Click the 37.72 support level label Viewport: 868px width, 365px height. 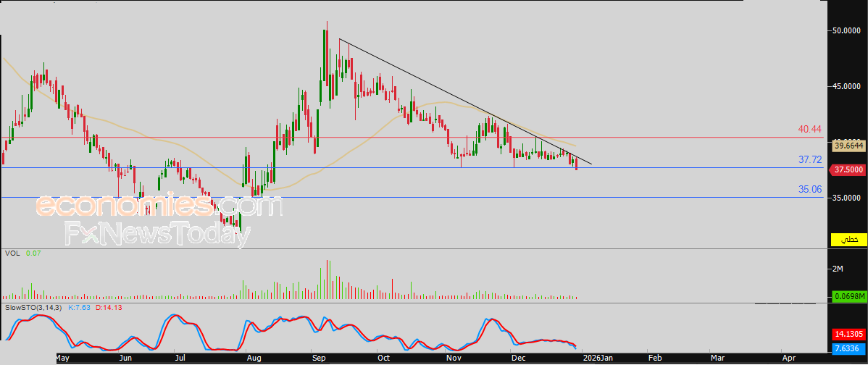pyautogui.click(x=809, y=159)
